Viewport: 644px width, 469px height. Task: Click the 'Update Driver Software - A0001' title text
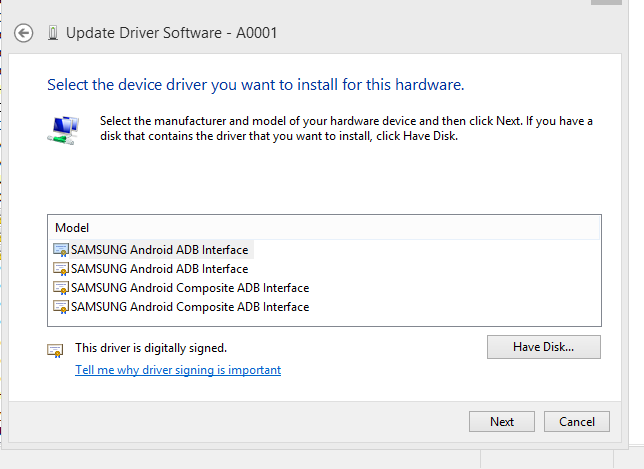172,33
